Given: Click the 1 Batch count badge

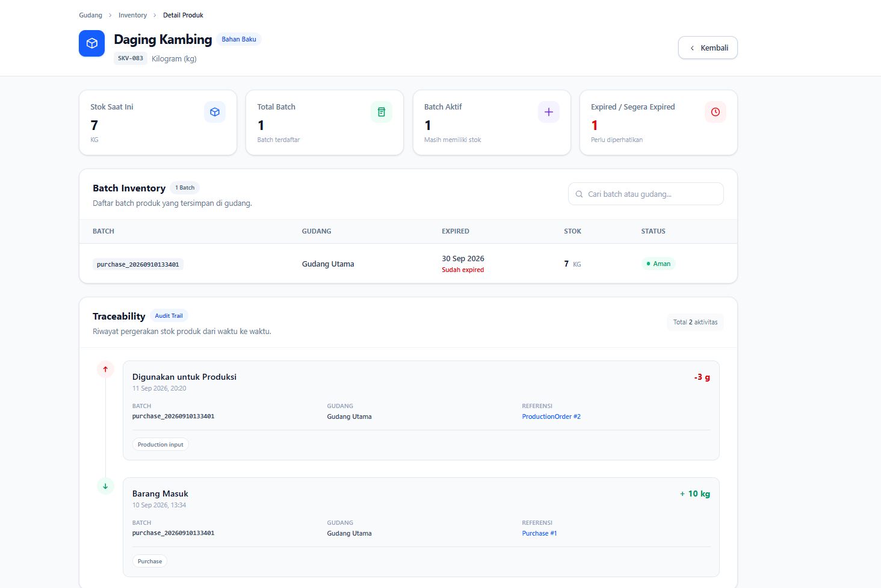Looking at the screenshot, I should pyautogui.click(x=185, y=188).
